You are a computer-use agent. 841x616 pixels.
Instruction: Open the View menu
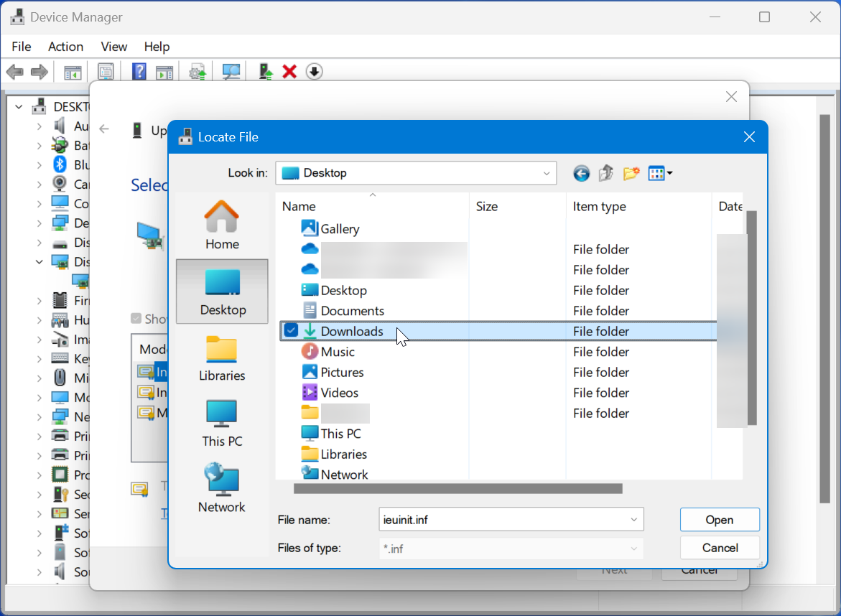coord(113,47)
